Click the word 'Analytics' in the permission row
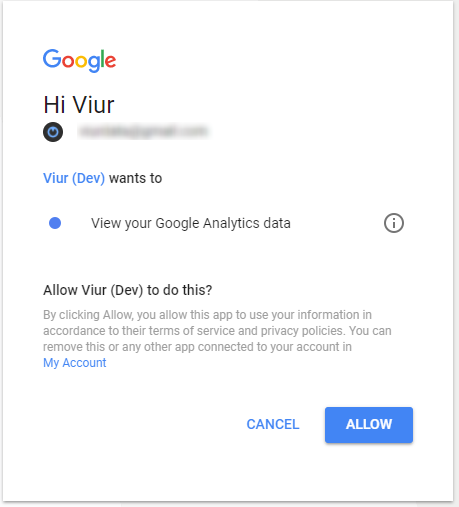The image size is (459, 507). [231, 223]
